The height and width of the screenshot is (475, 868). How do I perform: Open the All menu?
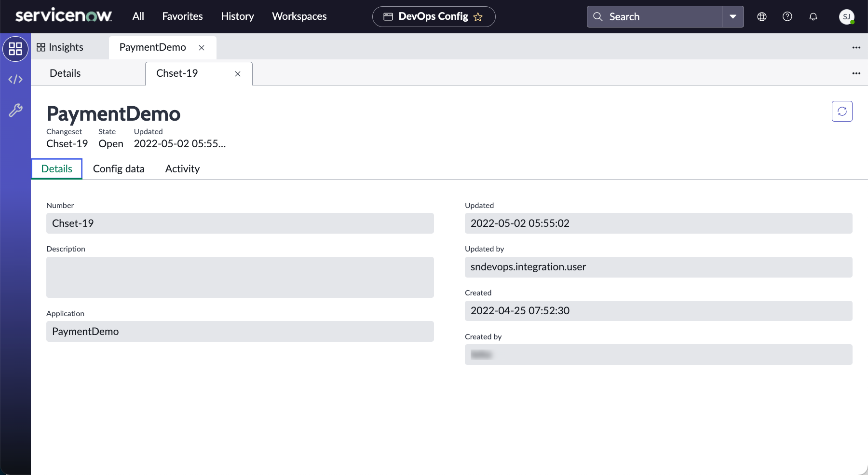click(138, 16)
